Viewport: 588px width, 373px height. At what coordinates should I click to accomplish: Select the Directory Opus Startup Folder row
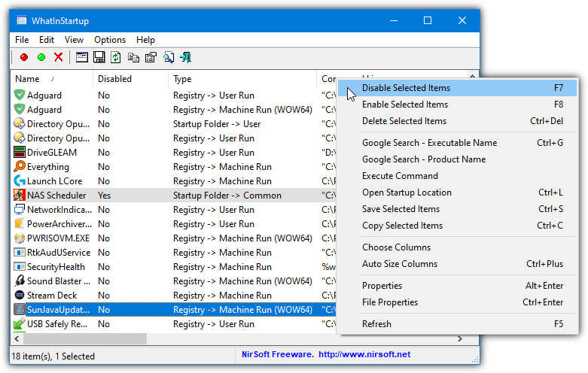(x=174, y=123)
